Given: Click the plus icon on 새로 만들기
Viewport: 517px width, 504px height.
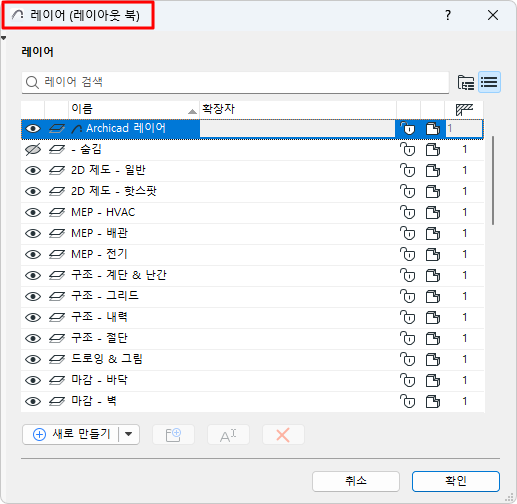Looking at the screenshot, I should [x=39, y=435].
